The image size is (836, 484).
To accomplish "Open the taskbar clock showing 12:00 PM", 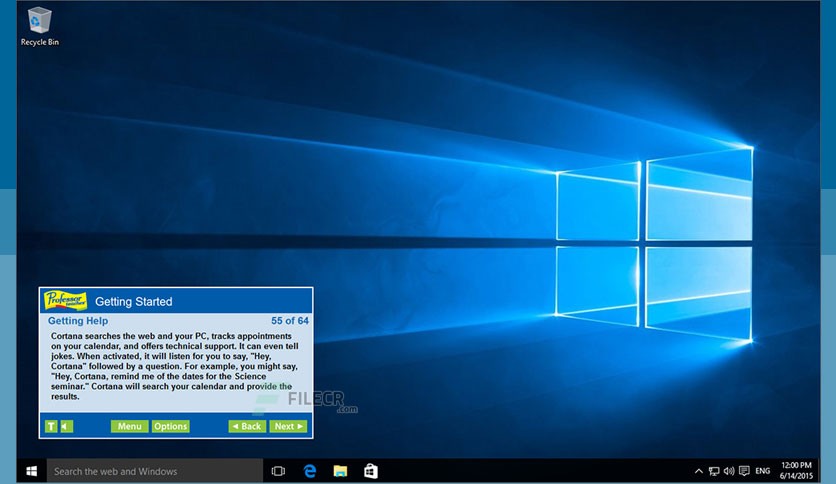I will click(796, 471).
